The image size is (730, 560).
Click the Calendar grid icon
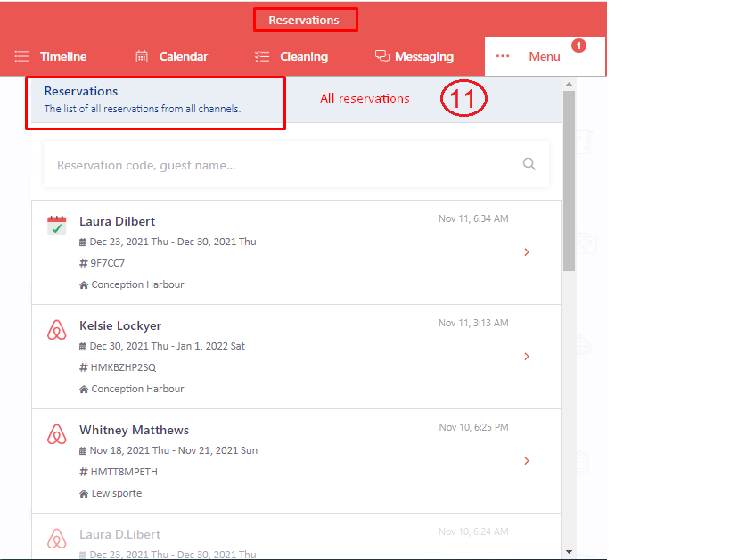pyautogui.click(x=142, y=56)
